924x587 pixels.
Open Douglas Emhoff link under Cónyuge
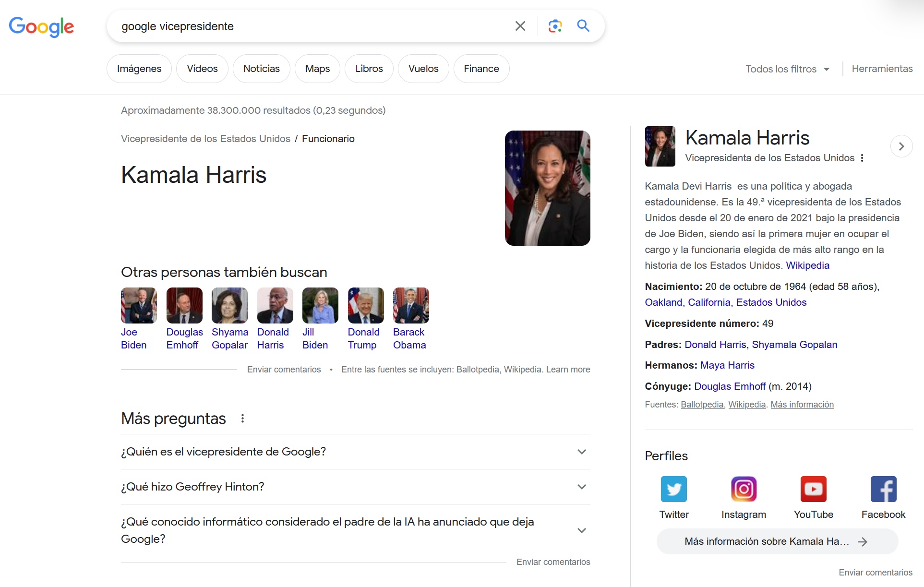coord(730,386)
